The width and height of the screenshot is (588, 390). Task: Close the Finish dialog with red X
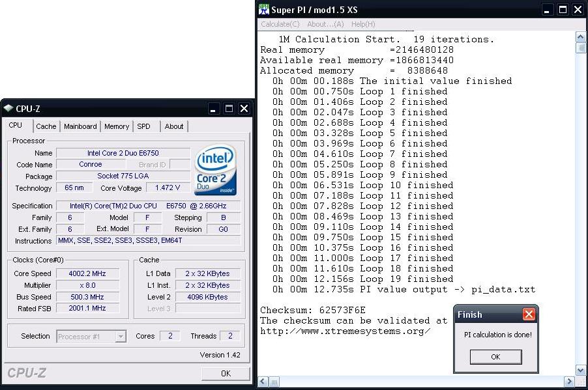tap(529, 314)
